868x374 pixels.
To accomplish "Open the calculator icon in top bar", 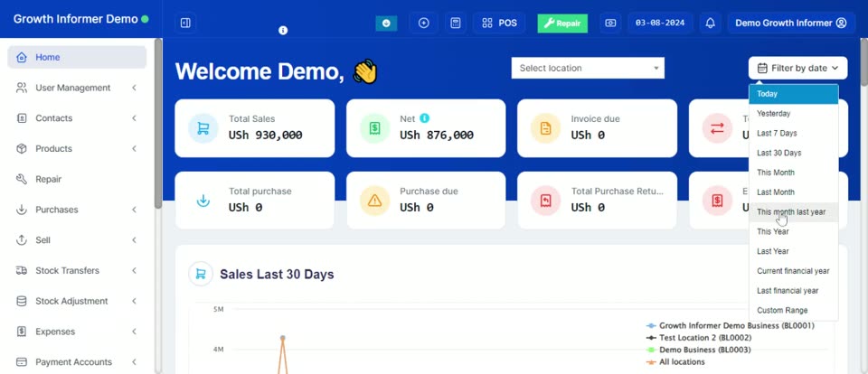I will pos(455,23).
